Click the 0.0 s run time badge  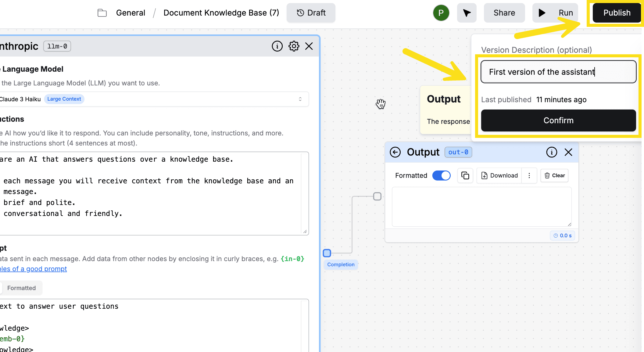563,235
